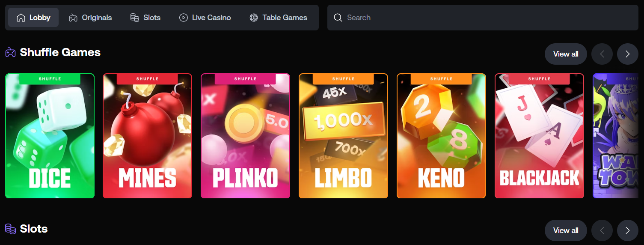This screenshot has width=644, height=245.
Task: Launch the Blackjack game card
Action: click(540, 136)
